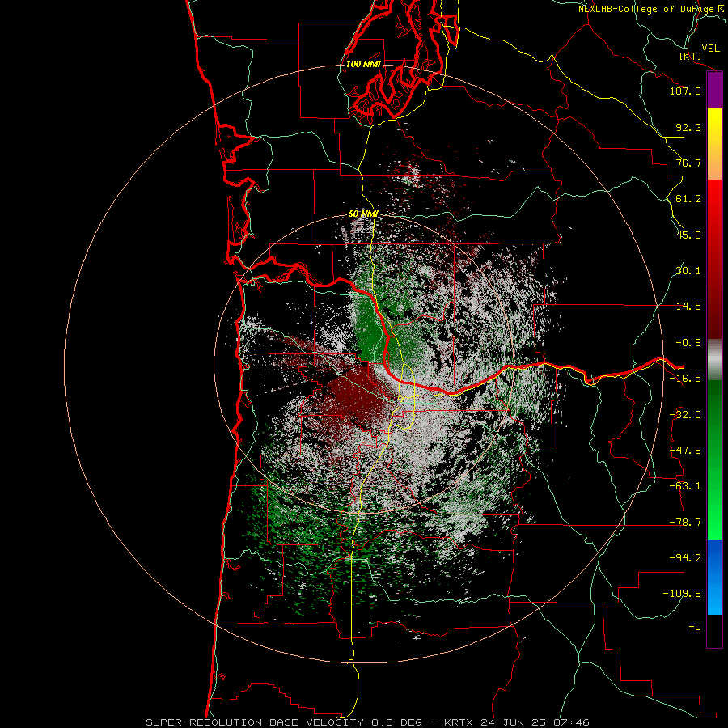The height and width of the screenshot is (728, 728).
Task: Select the -16.5 velocity scale value
Action: 685,379
